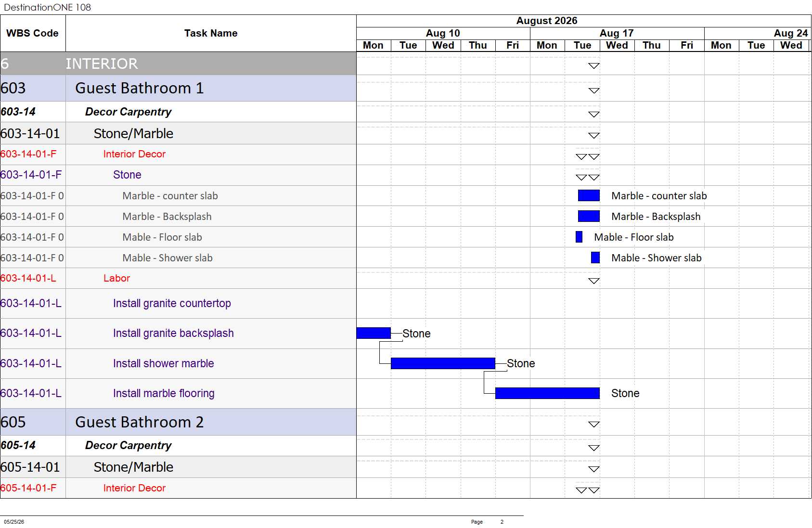Select the Install marble flooring Gantt bar
812x528 pixels.
[x=547, y=393]
